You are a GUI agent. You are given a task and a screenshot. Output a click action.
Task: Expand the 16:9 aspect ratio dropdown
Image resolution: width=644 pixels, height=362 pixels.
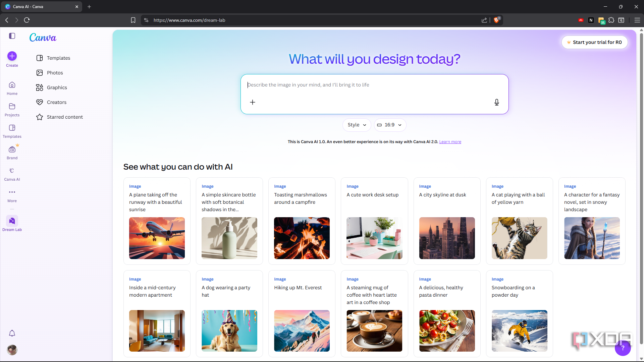[x=390, y=125]
